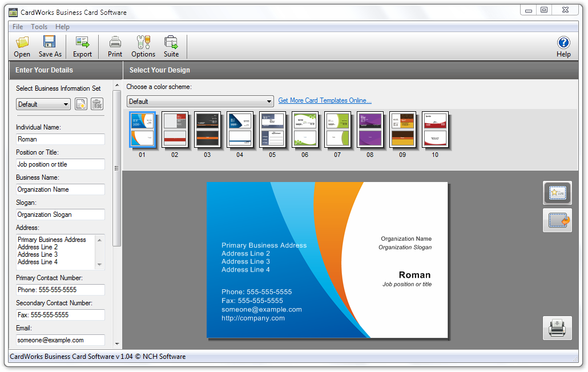Screen dimensions: 588x372
Task: Click Job position or title on card preview
Action: [407, 284]
